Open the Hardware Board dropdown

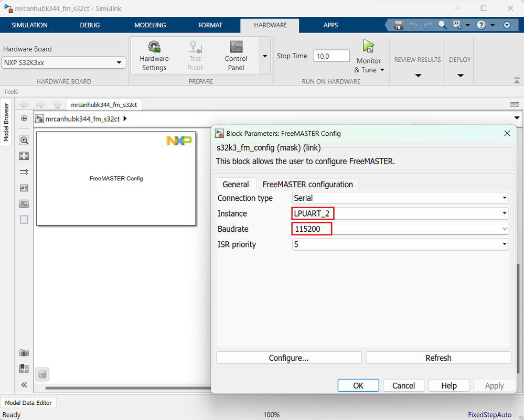coord(64,62)
